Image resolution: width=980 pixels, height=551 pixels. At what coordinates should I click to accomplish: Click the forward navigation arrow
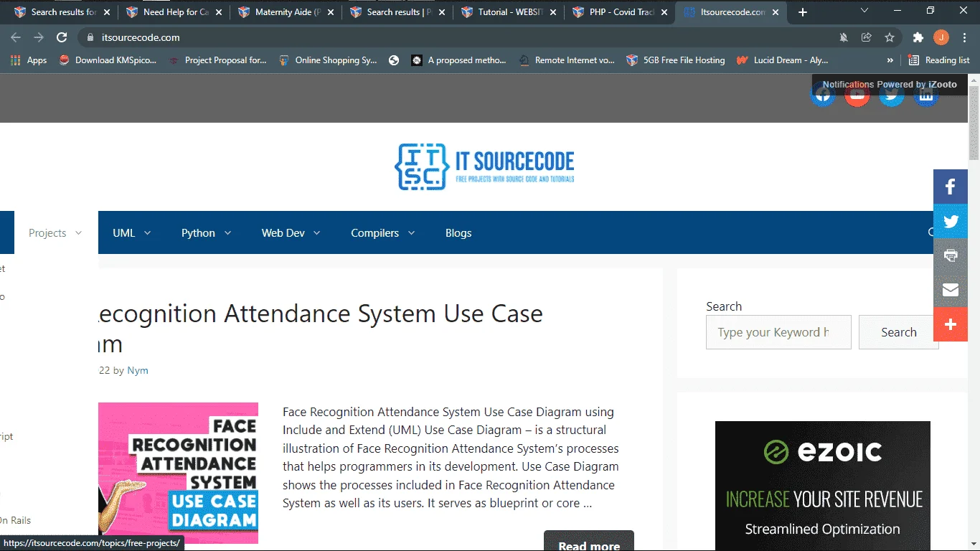[39, 37]
